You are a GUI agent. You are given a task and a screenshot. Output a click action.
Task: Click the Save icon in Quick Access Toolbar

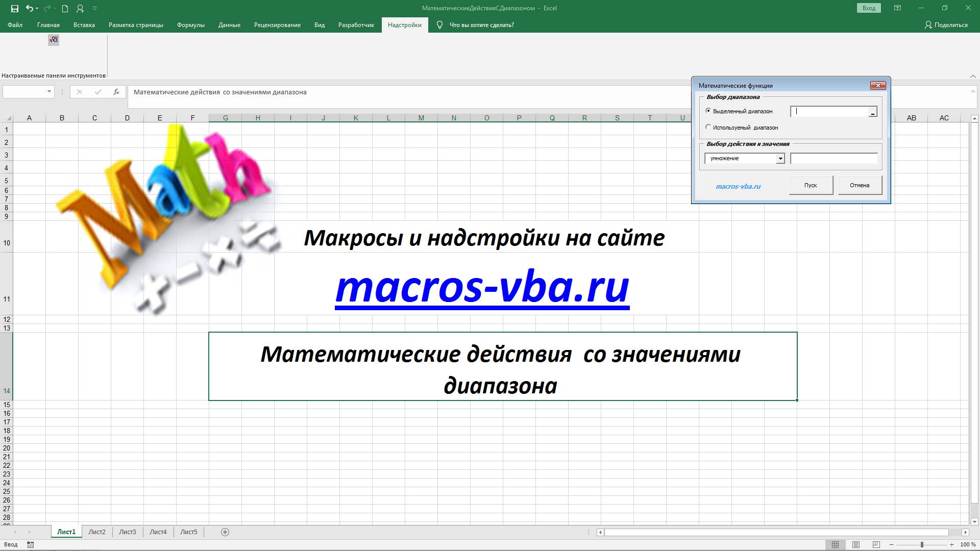[x=14, y=8]
